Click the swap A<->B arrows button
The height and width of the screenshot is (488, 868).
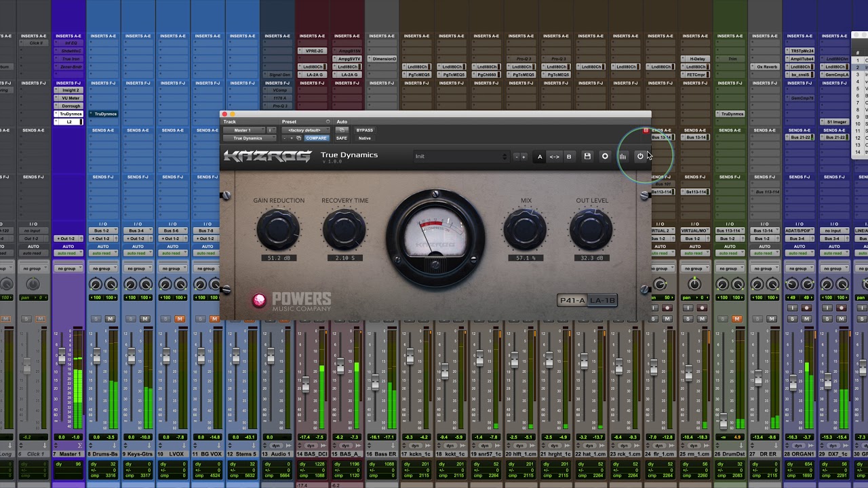click(x=554, y=157)
